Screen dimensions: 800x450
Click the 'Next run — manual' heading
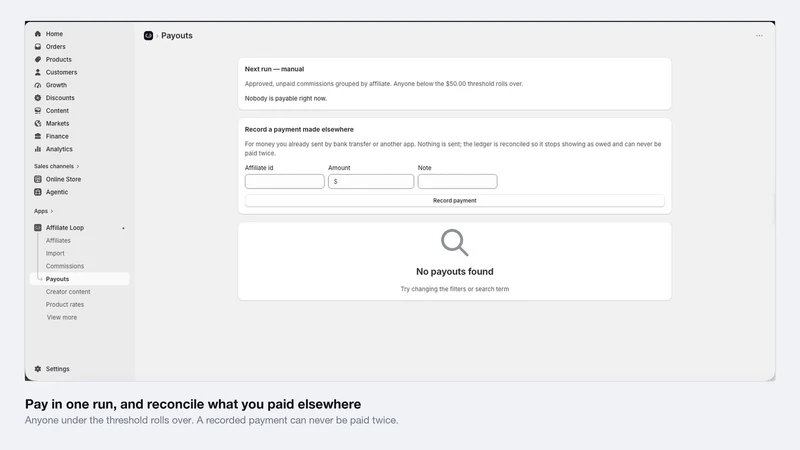[x=274, y=69]
